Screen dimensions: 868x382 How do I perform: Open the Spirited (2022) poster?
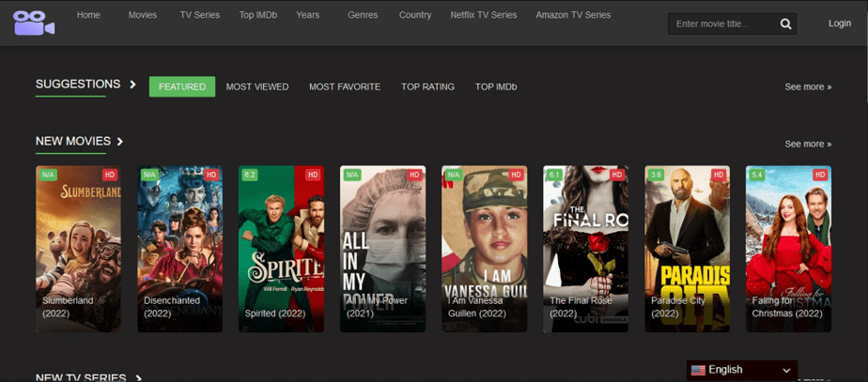[x=281, y=250]
